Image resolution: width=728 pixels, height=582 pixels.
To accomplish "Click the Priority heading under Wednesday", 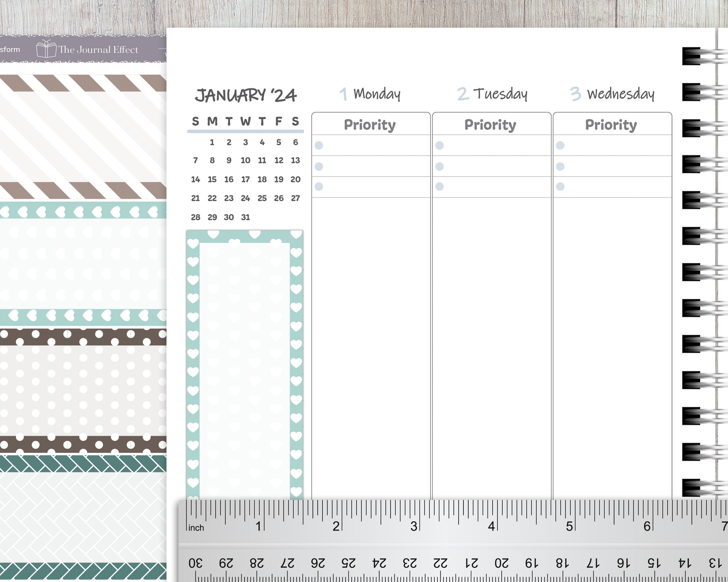I will [x=611, y=125].
